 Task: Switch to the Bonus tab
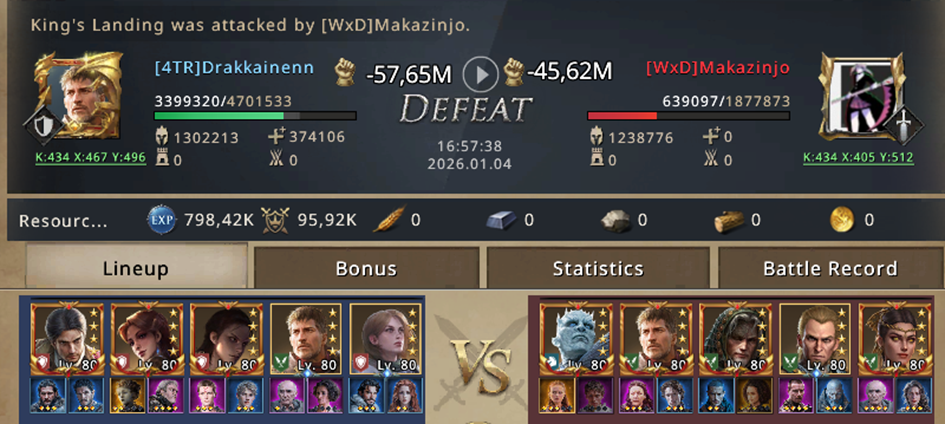pos(366,268)
